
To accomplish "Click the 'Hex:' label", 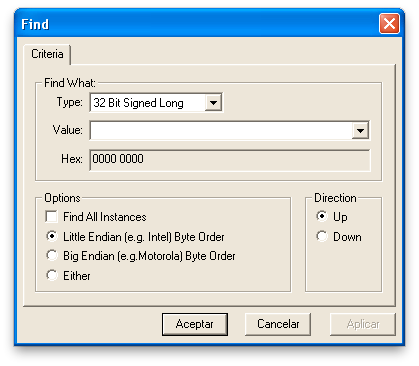I will [72, 159].
